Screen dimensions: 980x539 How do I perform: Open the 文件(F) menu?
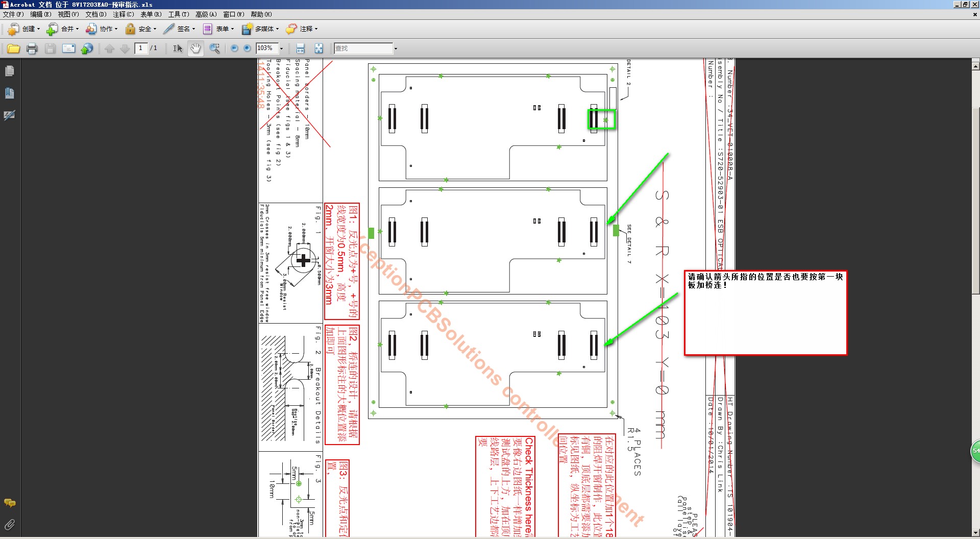[13, 14]
